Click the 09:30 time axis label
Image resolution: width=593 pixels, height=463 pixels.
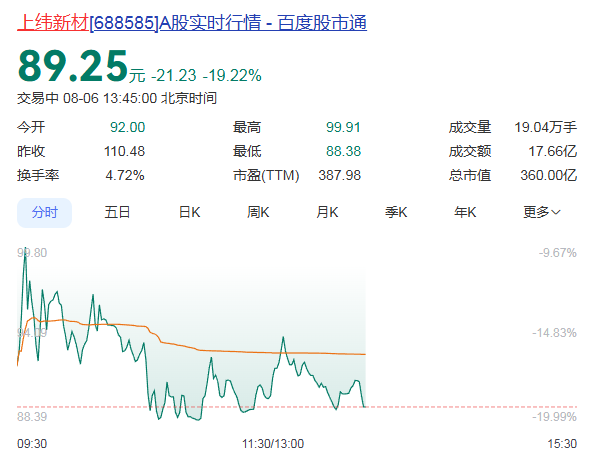click(x=32, y=443)
